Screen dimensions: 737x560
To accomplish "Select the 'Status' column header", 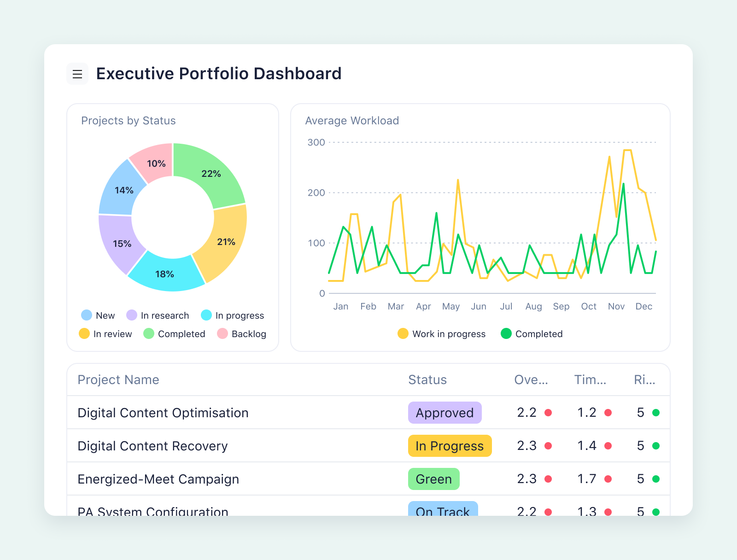I will coord(427,380).
